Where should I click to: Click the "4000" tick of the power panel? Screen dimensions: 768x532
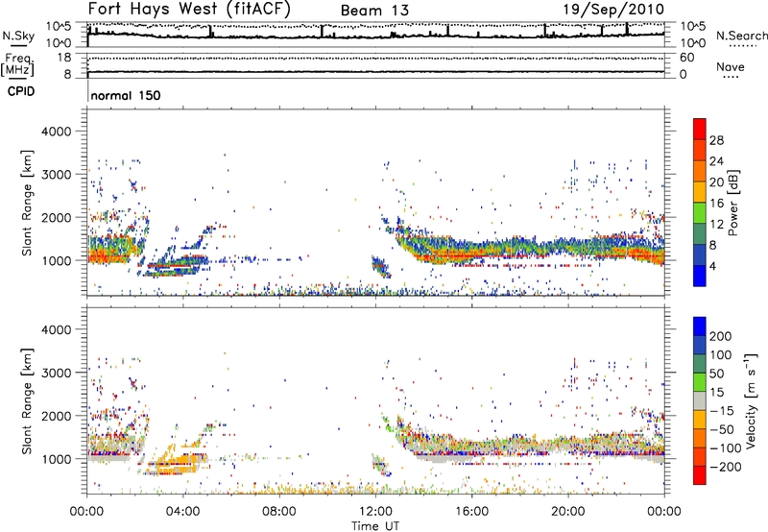click(x=57, y=132)
